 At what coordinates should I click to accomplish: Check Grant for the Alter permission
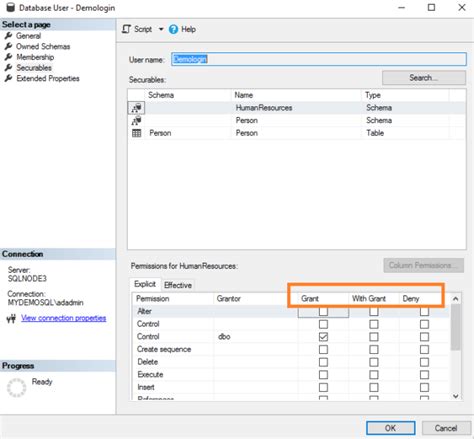(x=323, y=311)
